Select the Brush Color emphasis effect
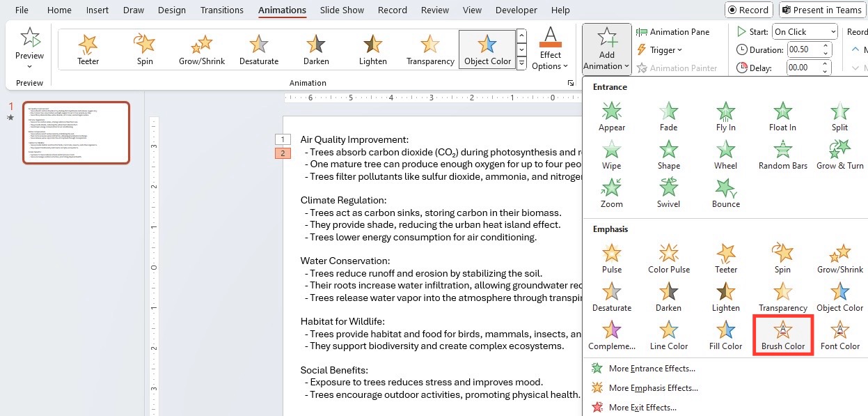This screenshot has height=416, width=868. click(x=782, y=335)
